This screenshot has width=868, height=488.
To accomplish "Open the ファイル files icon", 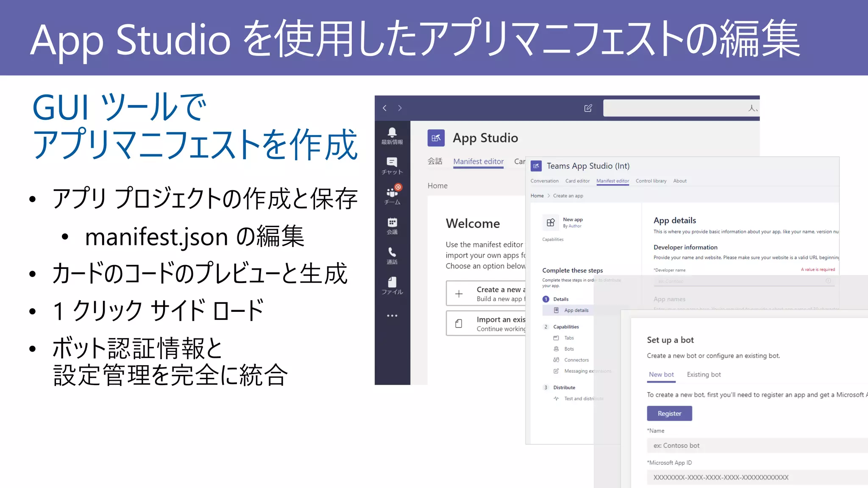I will click(x=392, y=286).
